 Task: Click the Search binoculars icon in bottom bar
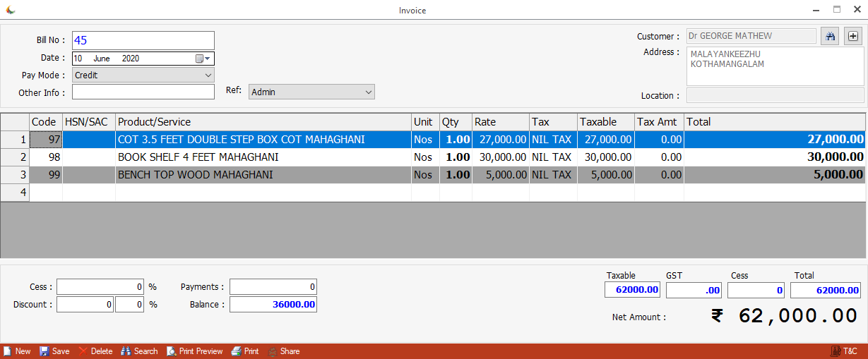coord(126,351)
